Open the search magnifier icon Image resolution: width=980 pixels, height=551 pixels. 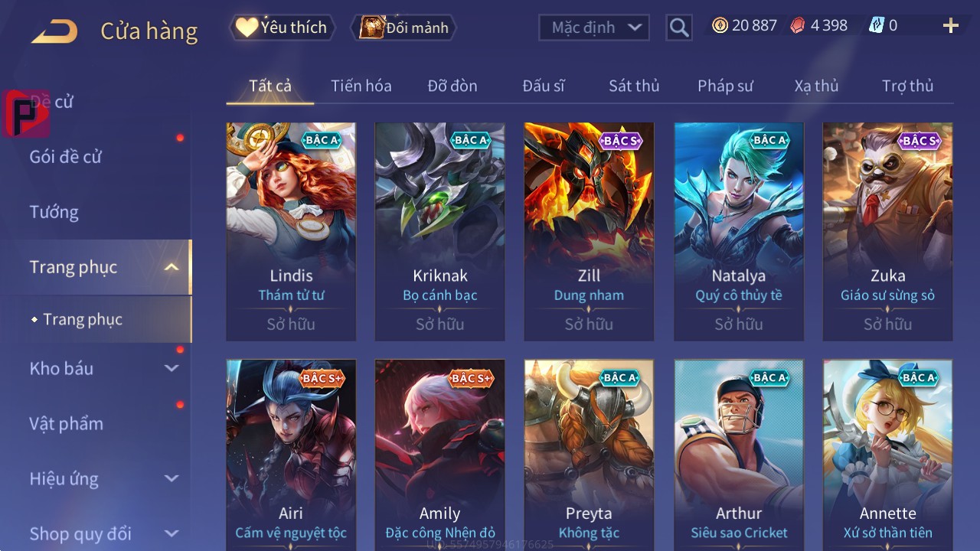(678, 28)
